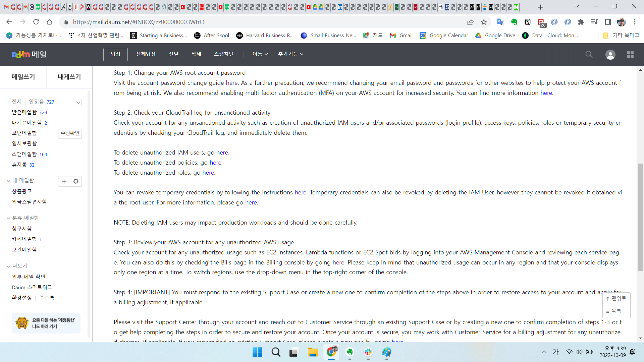Share this page using the share icon

tap(470, 22)
